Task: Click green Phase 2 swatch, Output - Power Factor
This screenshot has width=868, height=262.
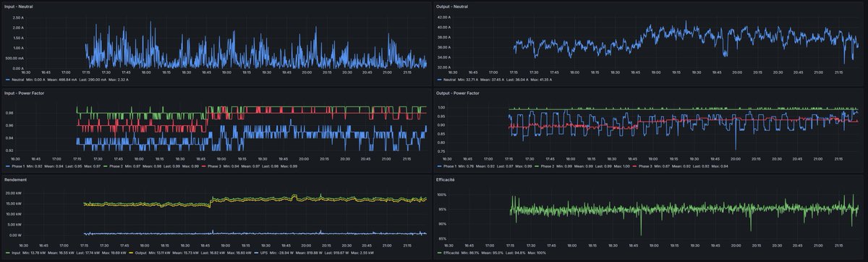Action: (x=537, y=166)
